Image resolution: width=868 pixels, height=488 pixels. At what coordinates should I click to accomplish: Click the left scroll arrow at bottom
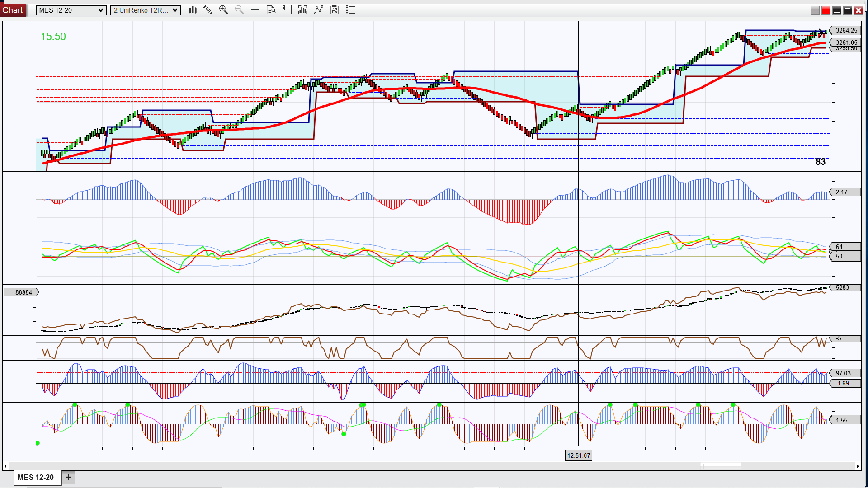click(x=5, y=466)
